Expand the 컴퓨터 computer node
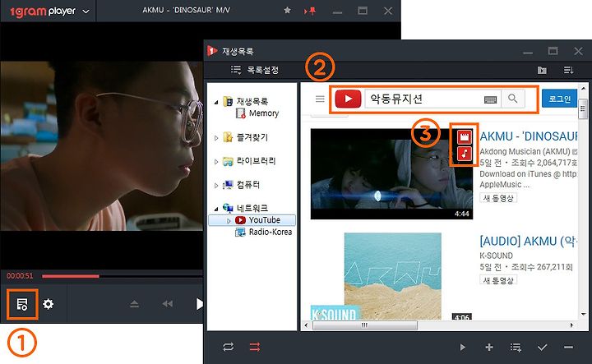This screenshot has height=364, width=592. coord(216,186)
